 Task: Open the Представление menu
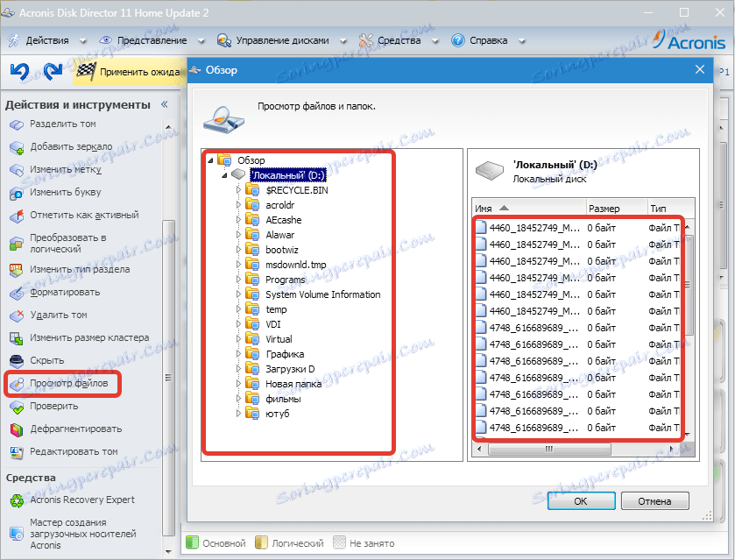pyautogui.click(x=152, y=41)
